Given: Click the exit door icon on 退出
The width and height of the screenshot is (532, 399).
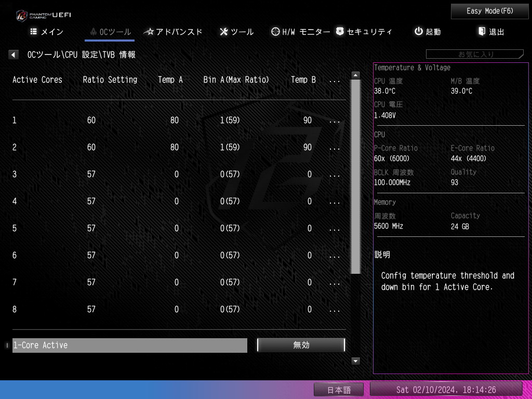Looking at the screenshot, I should pos(482,31).
